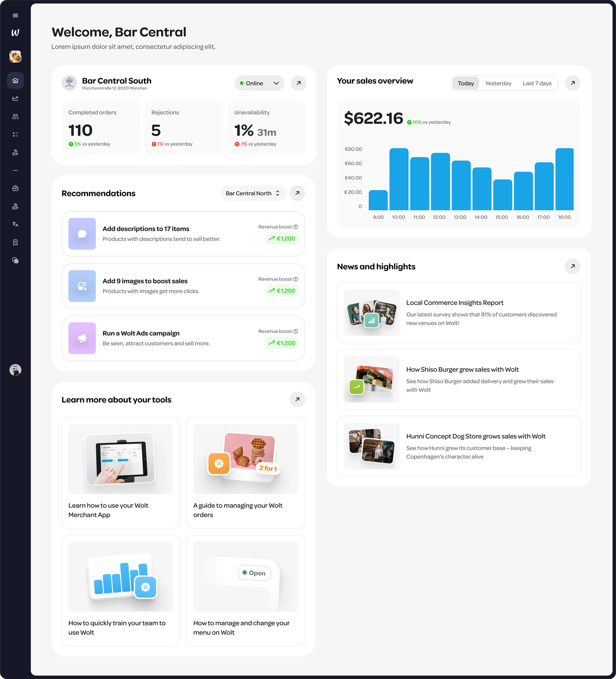Go to the Home dashboard icon
Image resolution: width=616 pixels, height=679 pixels.
15,80
